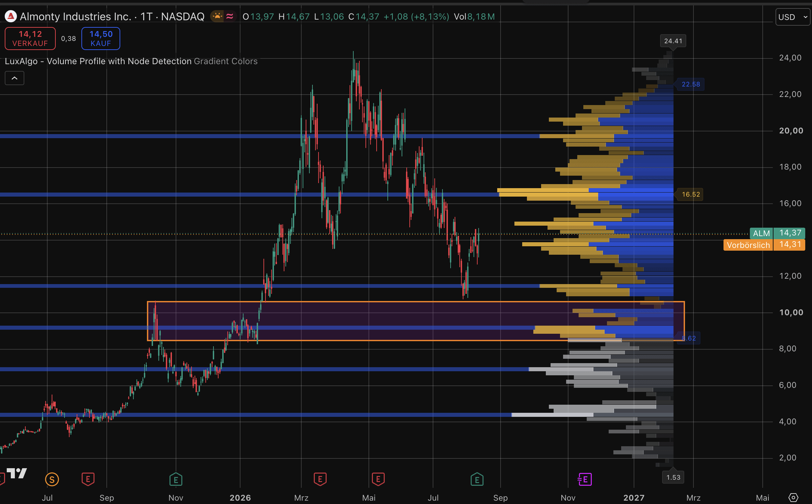
Task: Open the green earnings marker above Nov
Action: [176, 479]
